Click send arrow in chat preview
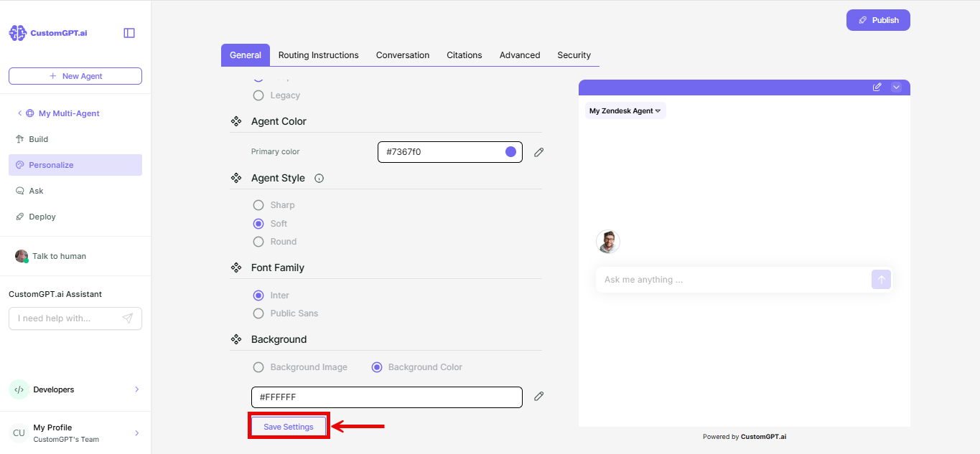The width and height of the screenshot is (980, 454). click(881, 280)
